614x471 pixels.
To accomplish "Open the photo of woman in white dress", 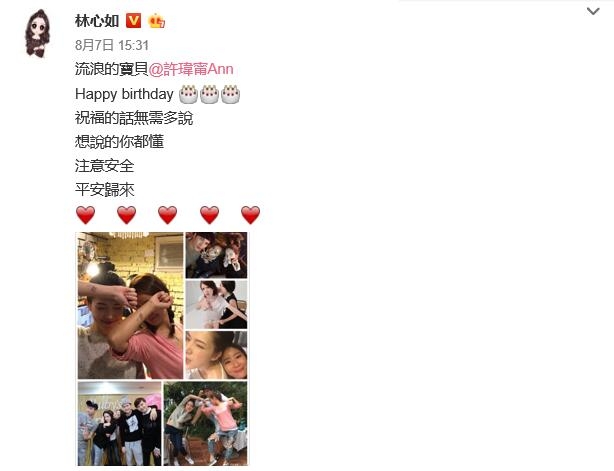I will (x=216, y=305).
